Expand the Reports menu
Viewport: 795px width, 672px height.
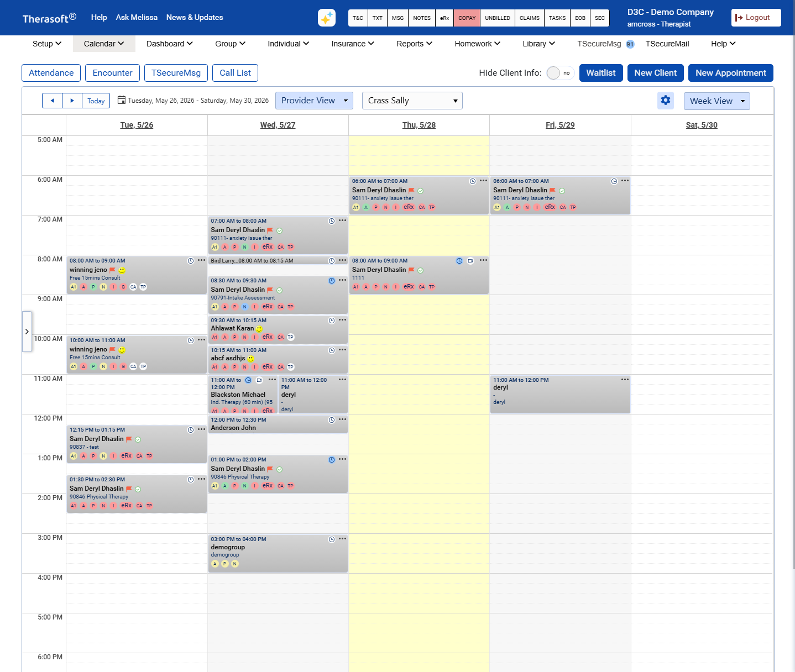414,44
